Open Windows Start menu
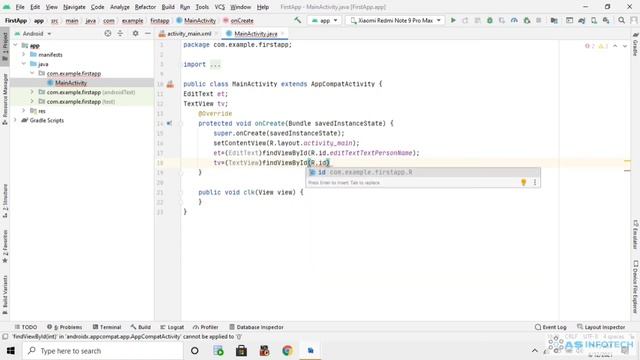640x360 pixels. pyautogui.click(x=11, y=351)
